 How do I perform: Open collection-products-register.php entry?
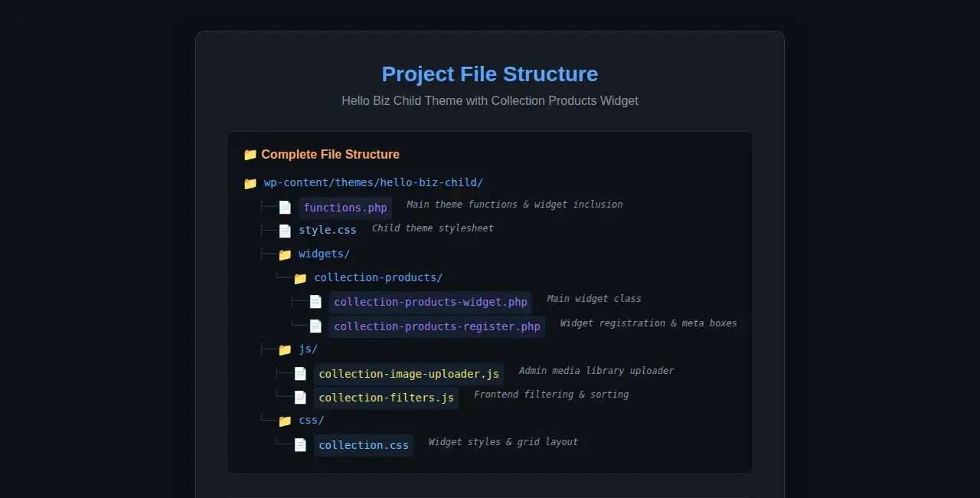pos(436,326)
